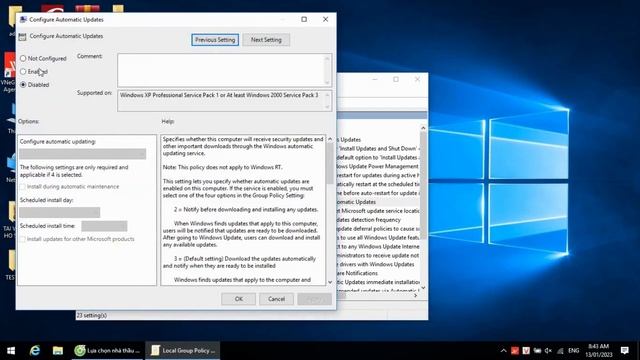Click the Help pane scrollbar thumb

click(330, 164)
